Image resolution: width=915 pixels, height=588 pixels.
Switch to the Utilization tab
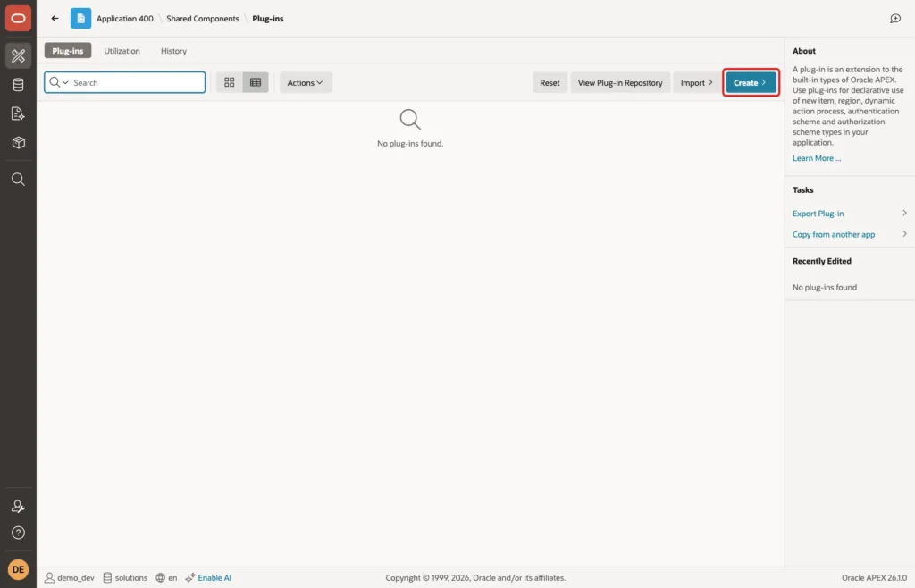pyautogui.click(x=122, y=51)
